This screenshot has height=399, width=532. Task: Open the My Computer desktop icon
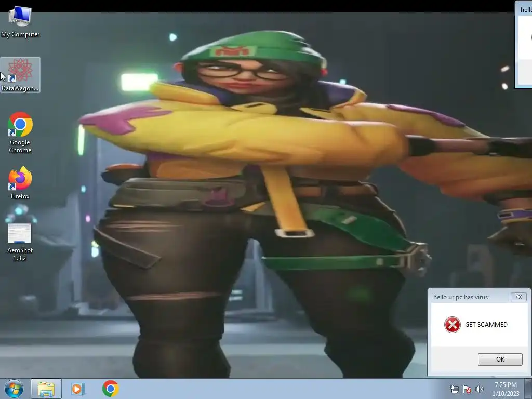20,22
